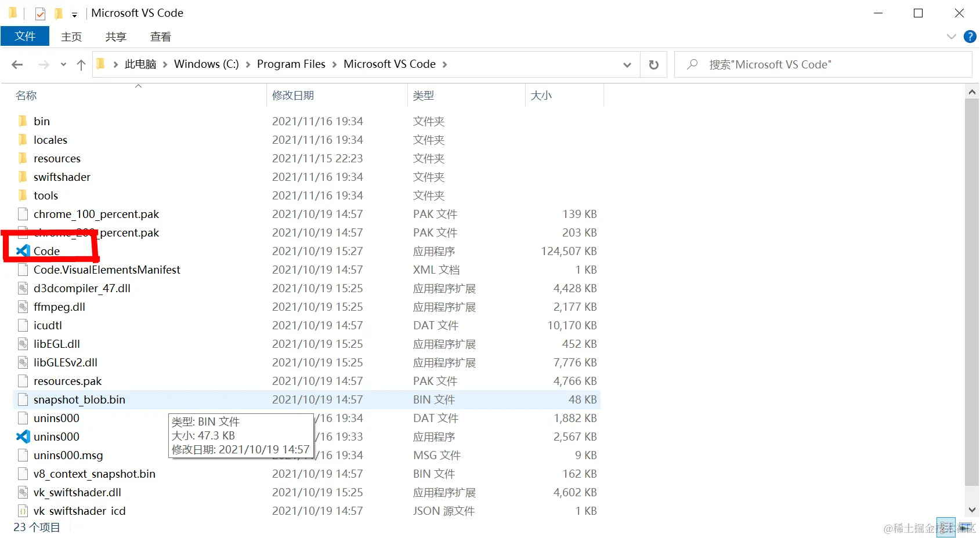
Task: Click the scrollbar up arrow
Action: tap(972, 92)
